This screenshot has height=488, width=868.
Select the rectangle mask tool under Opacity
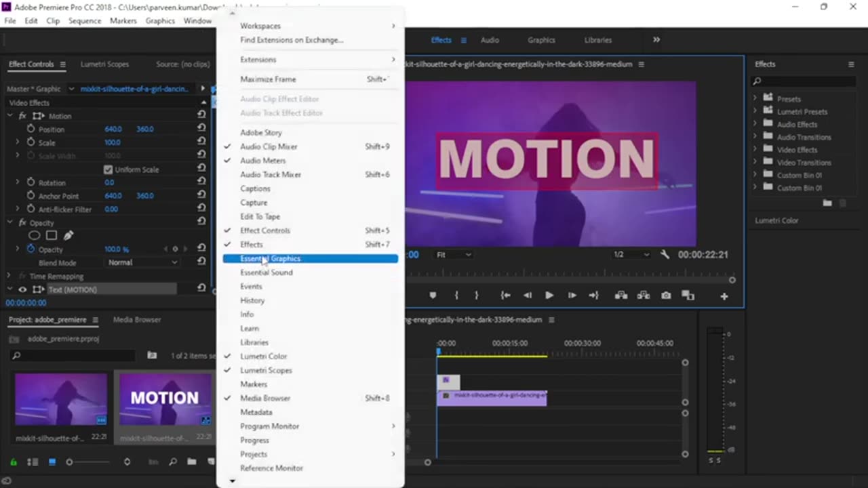pos(51,235)
